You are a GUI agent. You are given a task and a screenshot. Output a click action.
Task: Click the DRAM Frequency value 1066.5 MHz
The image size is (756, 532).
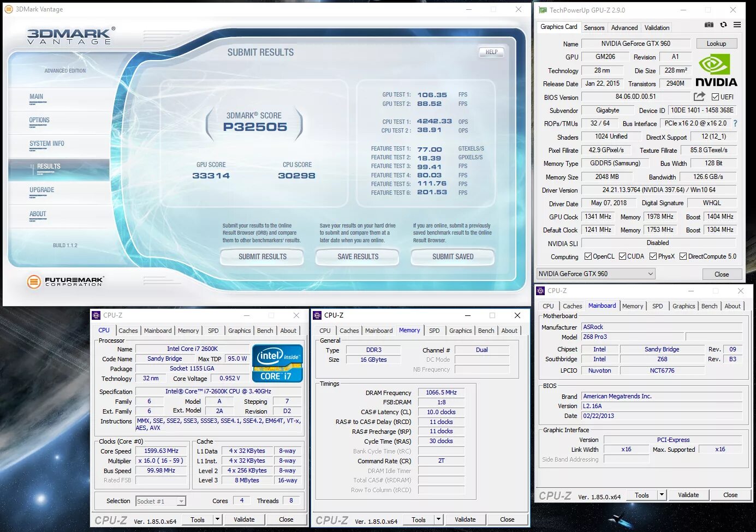(x=441, y=392)
